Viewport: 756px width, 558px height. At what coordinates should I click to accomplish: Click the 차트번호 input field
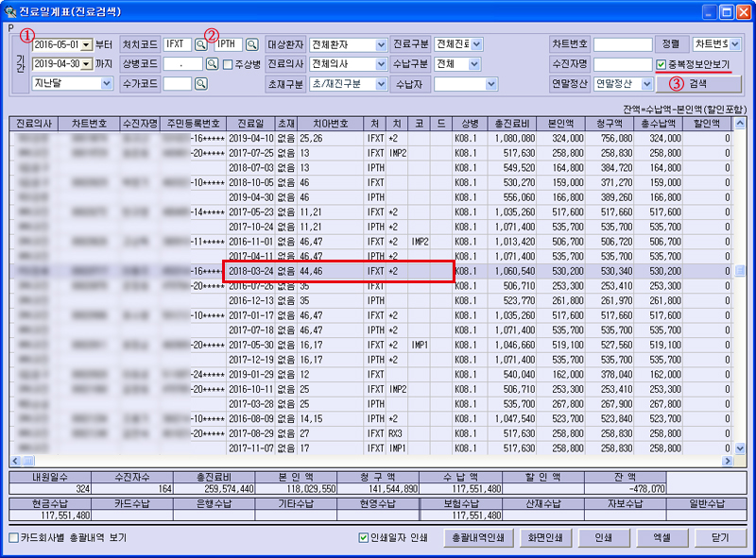(622, 44)
